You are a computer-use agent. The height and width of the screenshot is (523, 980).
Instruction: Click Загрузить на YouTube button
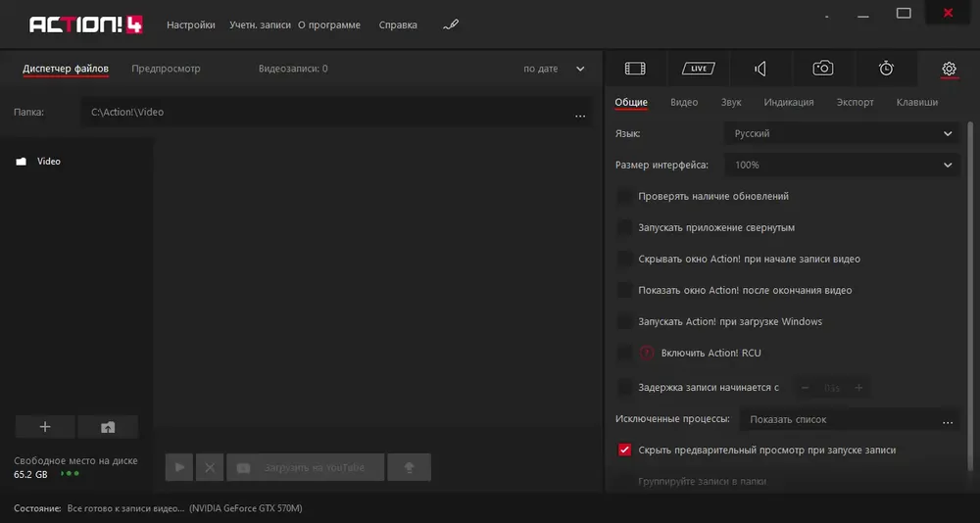pos(305,467)
